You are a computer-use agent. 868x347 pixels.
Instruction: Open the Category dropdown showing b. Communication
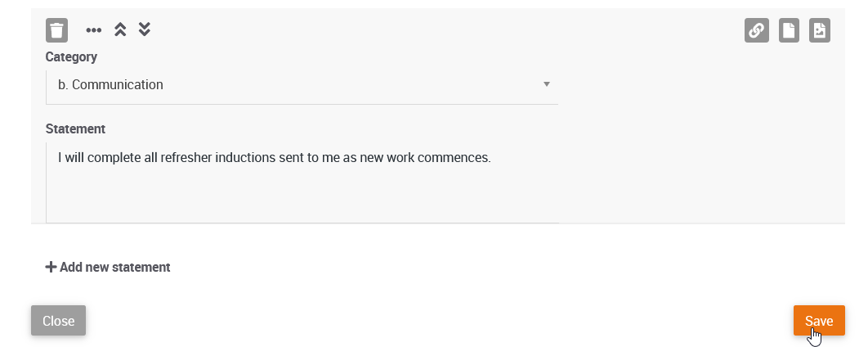click(x=302, y=85)
